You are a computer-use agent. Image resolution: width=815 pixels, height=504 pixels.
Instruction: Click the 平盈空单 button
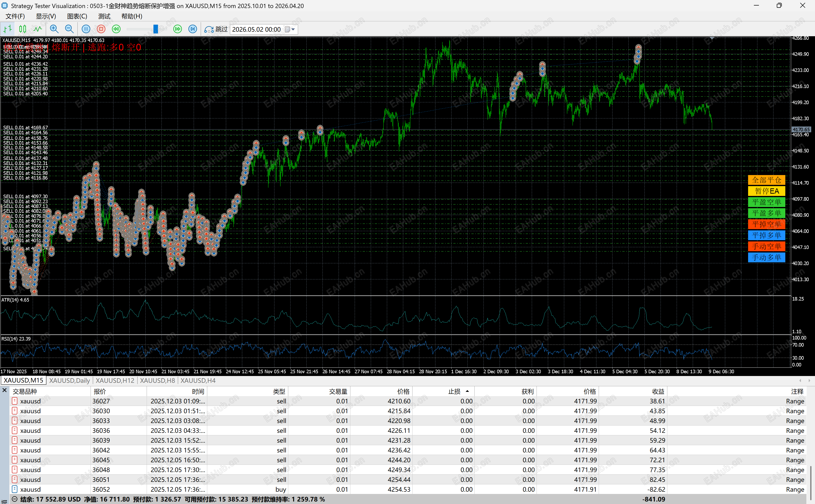point(766,202)
